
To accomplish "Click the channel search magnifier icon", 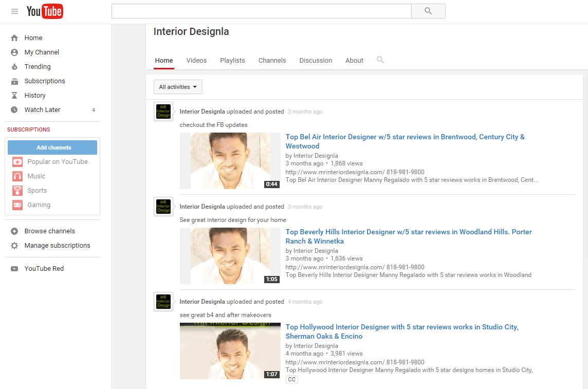I will pyautogui.click(x=380, y=60).
